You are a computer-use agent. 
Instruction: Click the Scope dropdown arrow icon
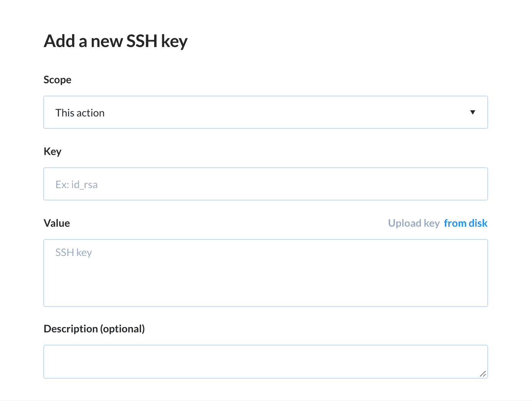473,112
